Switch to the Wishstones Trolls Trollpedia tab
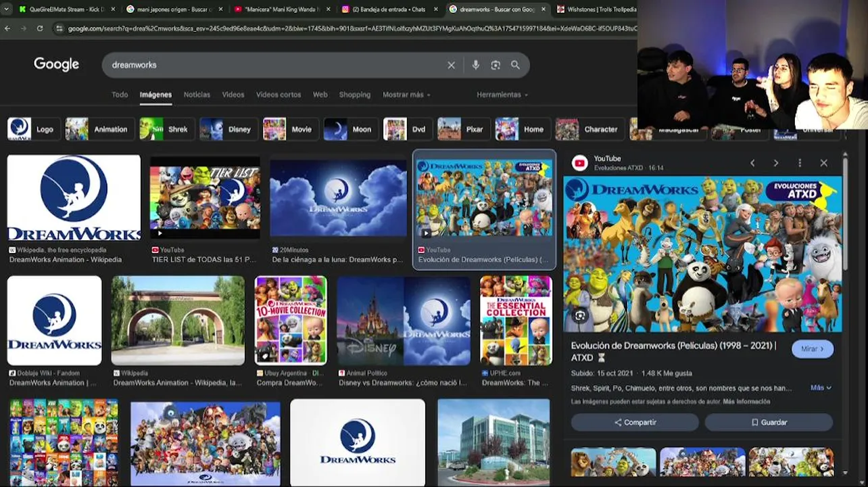This screenshot has height=487, width=868. [595, 9]
